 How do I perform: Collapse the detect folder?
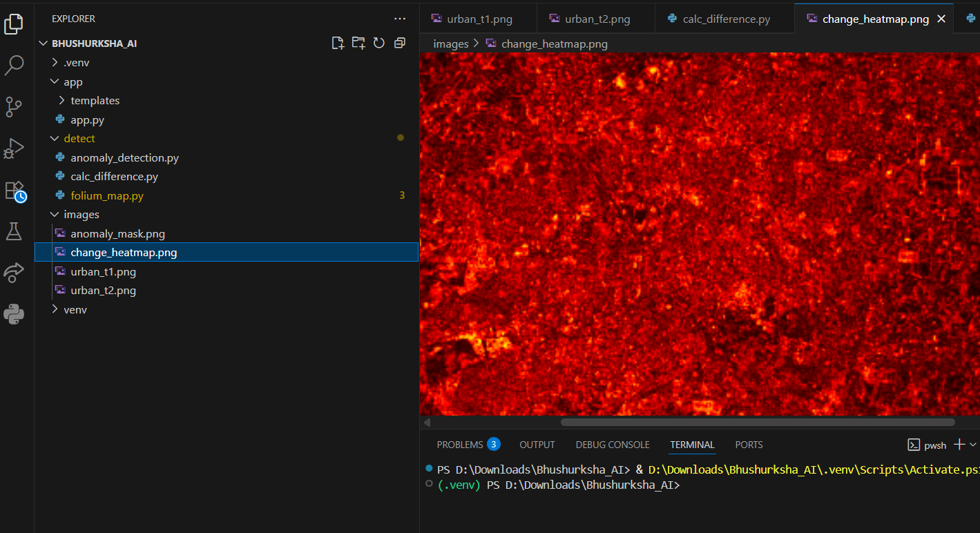point(55,138)
